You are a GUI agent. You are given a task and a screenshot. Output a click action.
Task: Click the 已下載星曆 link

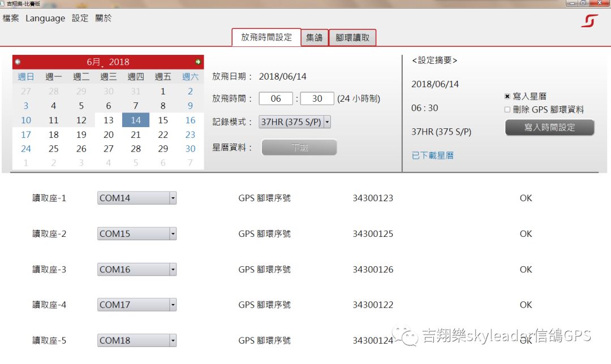point(432,155)
